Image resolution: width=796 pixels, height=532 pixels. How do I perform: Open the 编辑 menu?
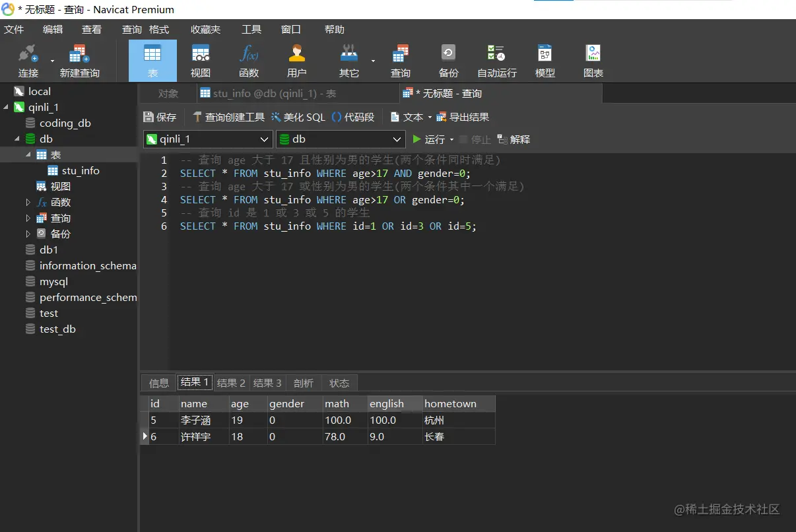point(53,29)
